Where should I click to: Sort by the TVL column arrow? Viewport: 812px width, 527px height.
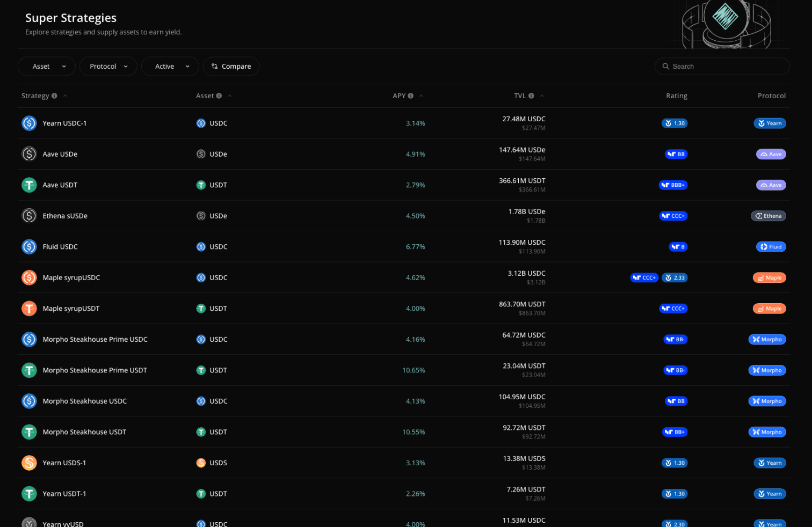tap(542, 96)
